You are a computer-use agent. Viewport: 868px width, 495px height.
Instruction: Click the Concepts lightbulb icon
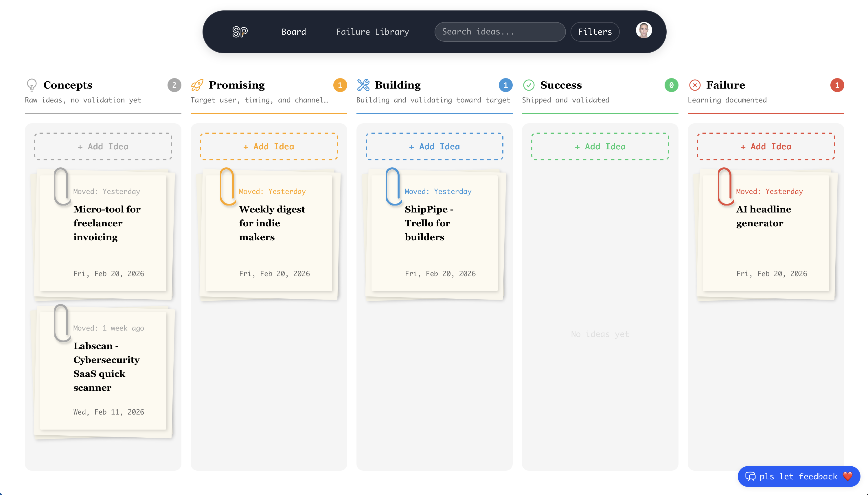click(32, 85)
